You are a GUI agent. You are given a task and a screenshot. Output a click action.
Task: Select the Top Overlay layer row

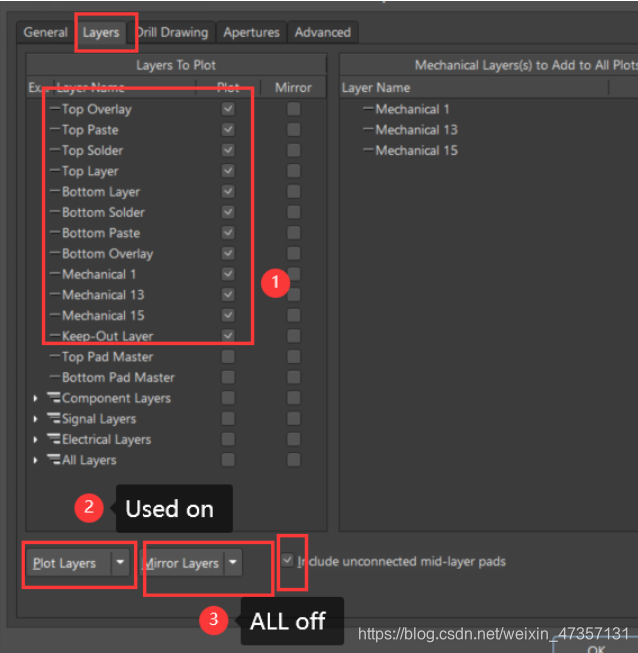[x=175, y=109]
